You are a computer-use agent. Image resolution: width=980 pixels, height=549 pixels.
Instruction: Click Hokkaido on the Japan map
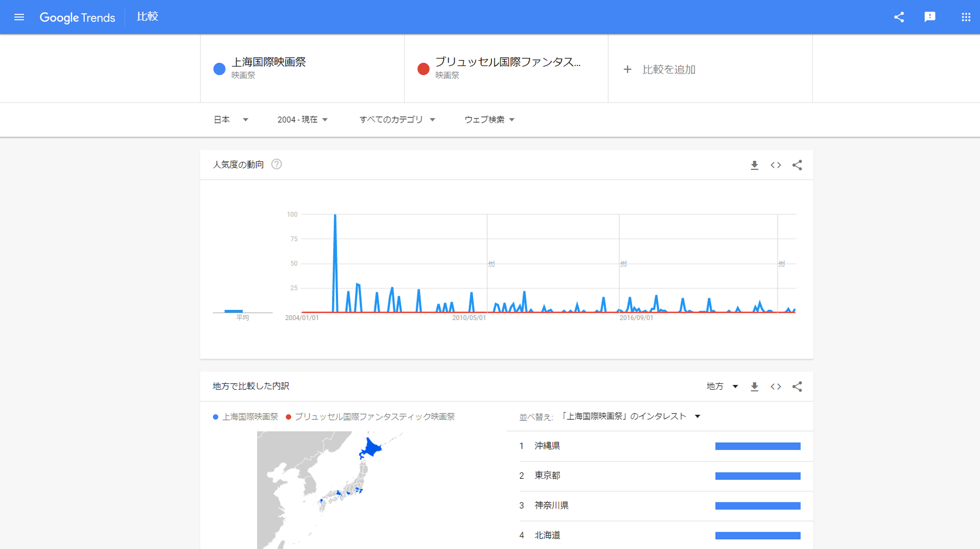tap(371, 448)
